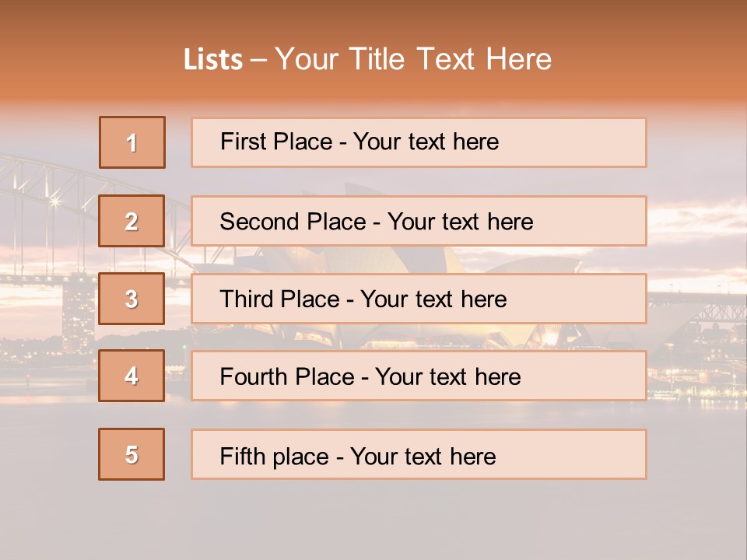Click the word Fifth in list
This screenshot has width=747, height=560.
(243, 457)
